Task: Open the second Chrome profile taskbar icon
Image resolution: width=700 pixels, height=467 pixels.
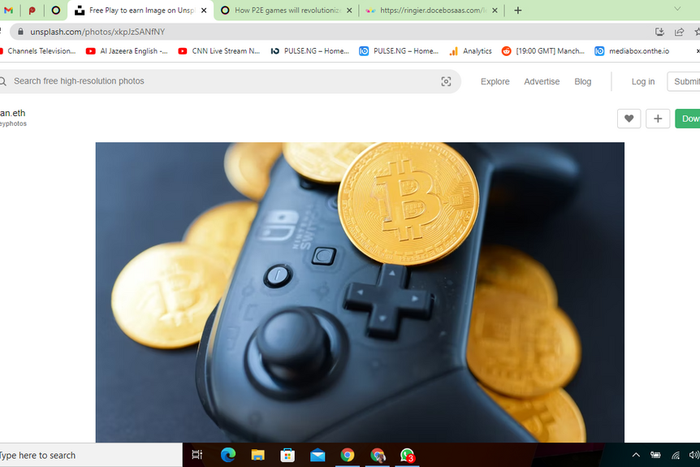Action: tap(377, 455)
